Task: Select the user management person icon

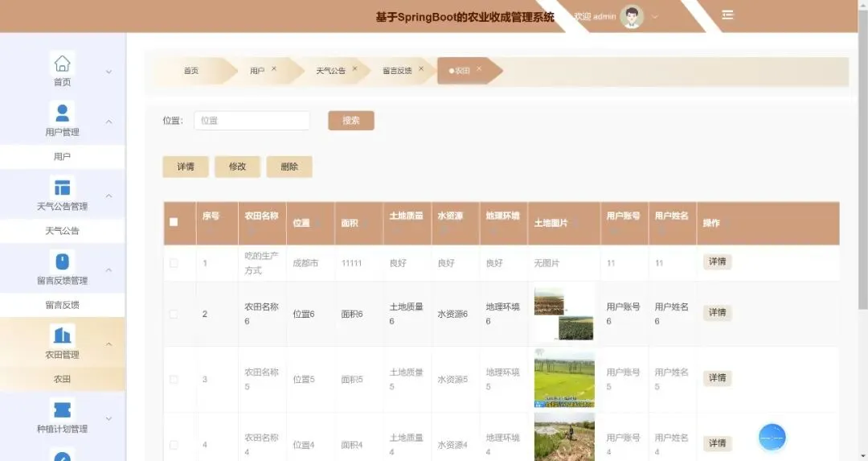Action: (x=62, y=113)
